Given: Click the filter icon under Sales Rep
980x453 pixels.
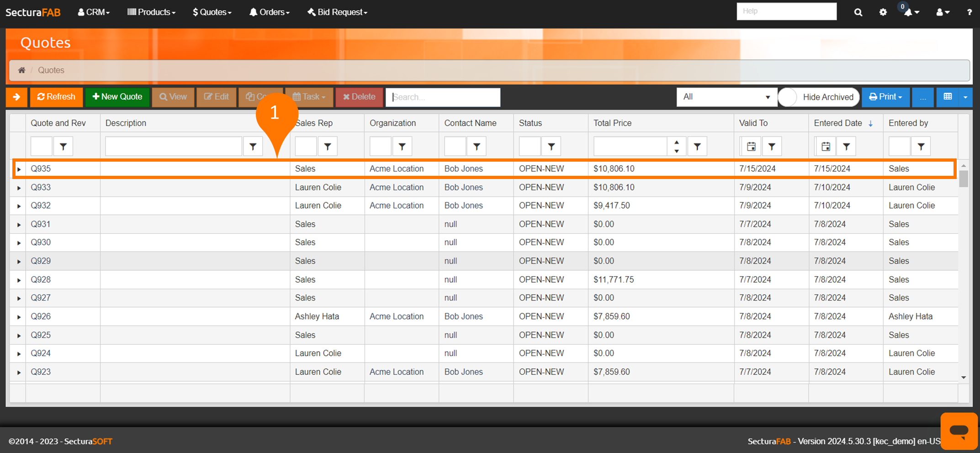Looking at the screenshot, I should pos(327,147).
